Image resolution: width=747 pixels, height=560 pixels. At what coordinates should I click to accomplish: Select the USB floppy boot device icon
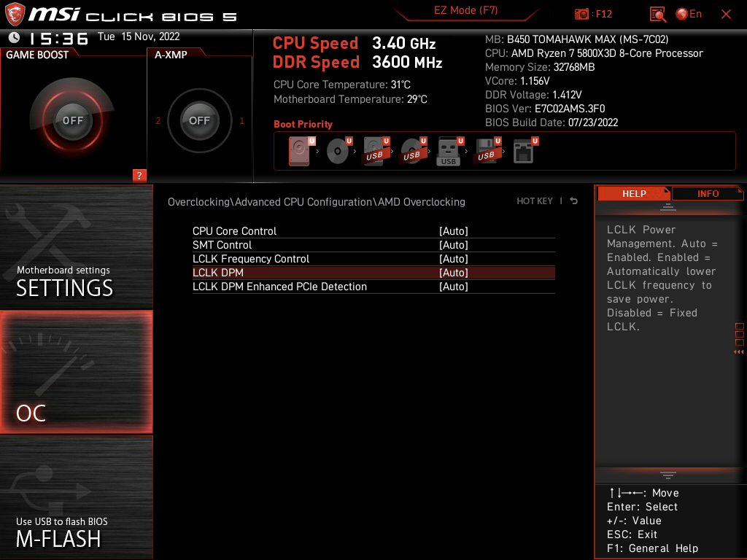click(487, 151)
